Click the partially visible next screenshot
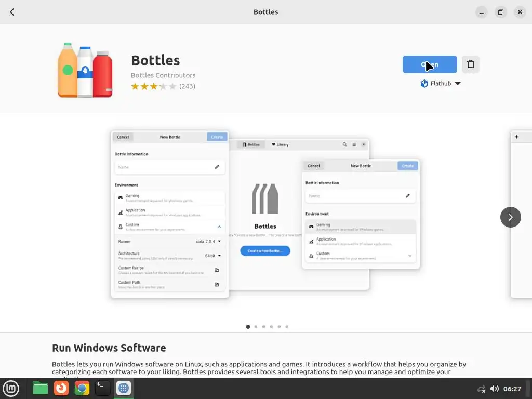 click(x=521, y=215)
